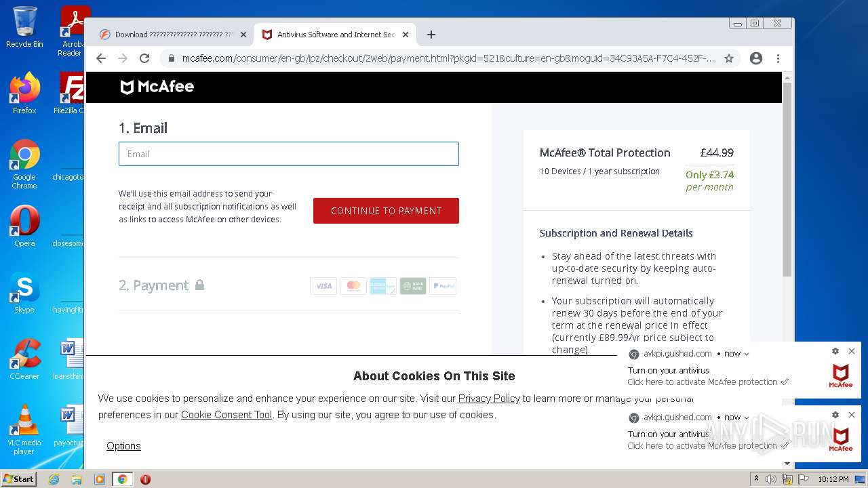Open the CCleaner desktop shortcut
The width and height of the screenshot is (868, 488).
pos(24,359)
